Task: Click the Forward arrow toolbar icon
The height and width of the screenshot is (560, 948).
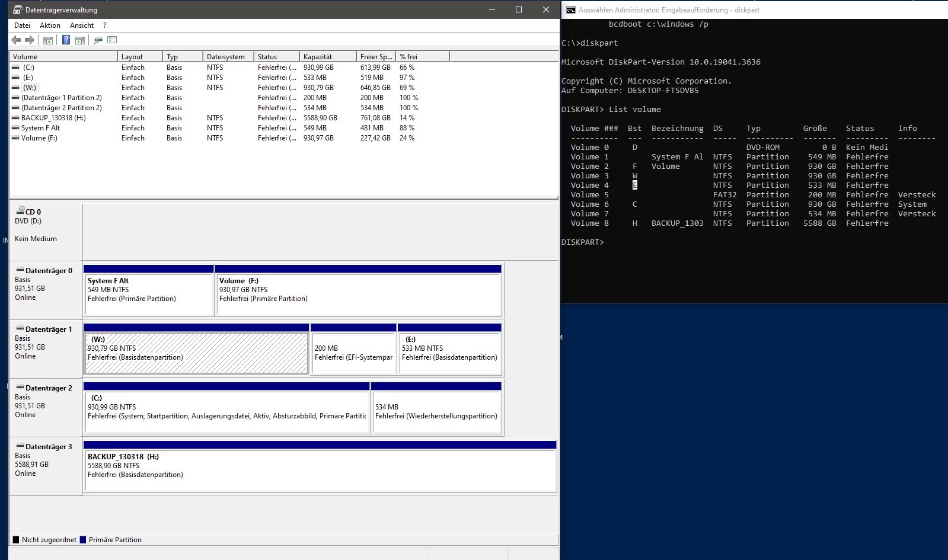Action: coord(29,40)
